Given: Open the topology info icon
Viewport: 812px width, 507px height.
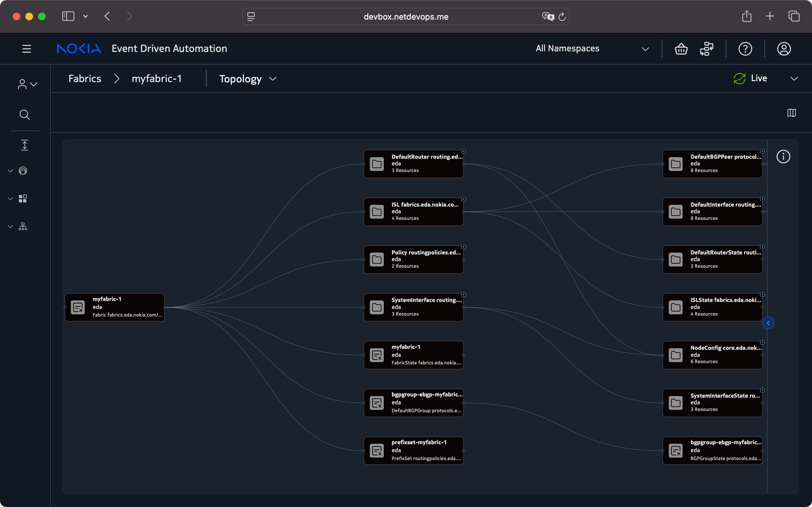Looking at the screenshot, I should click(783, 157).
